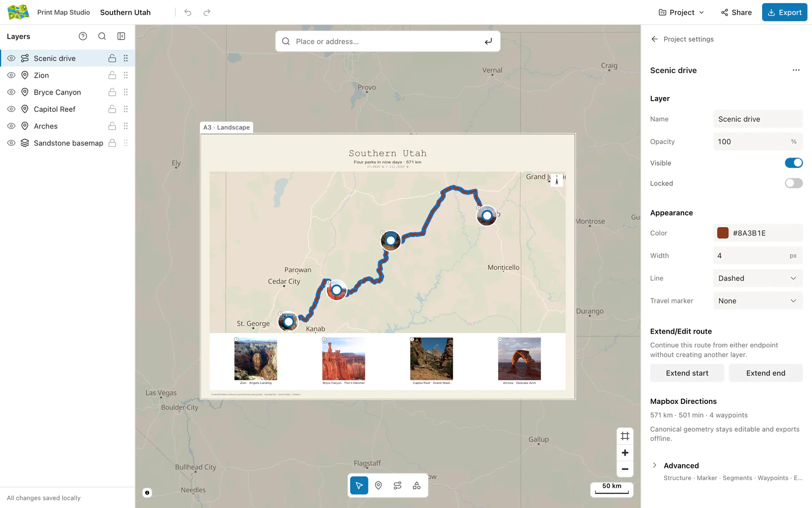Viewport: 812px width, 508px height.
Task: Select the shapes tool in bottom toolbar
Action: [417, 486]
